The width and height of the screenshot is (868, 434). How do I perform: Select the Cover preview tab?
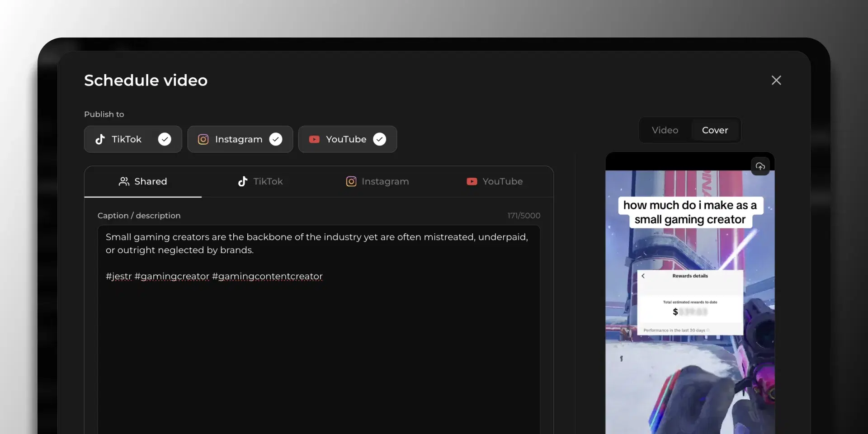click(x=715, y=130)
